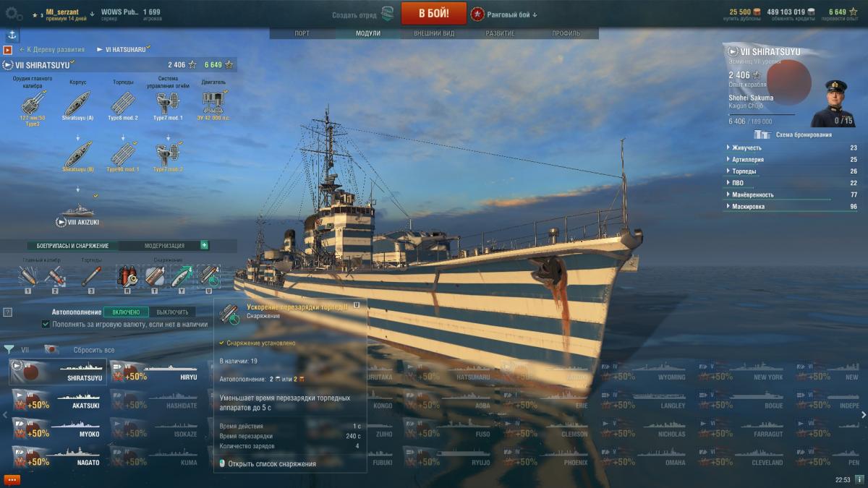Set auto-resupply to ВКЛЮЧЕНО
The image size is (868, 488).
click(x=126, y=312)
